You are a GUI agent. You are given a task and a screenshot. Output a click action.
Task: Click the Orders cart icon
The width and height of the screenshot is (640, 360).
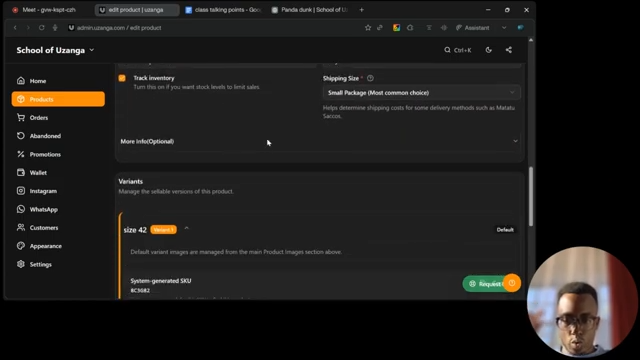tap(21, 117)
